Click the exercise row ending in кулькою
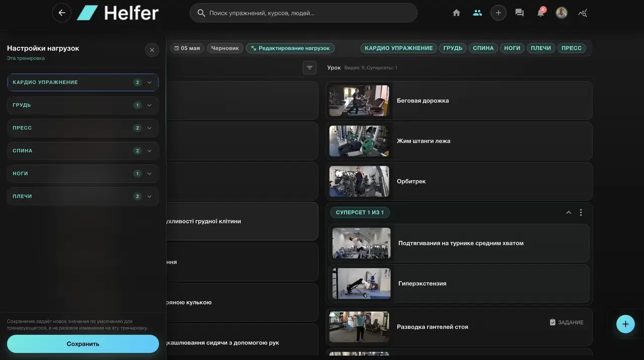This screenshot has height=360, width=644. click(242, 303)
